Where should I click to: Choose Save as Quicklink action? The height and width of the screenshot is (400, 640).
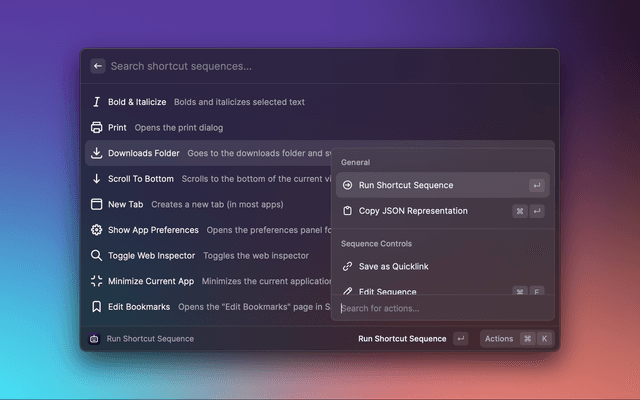coord(443,267)
